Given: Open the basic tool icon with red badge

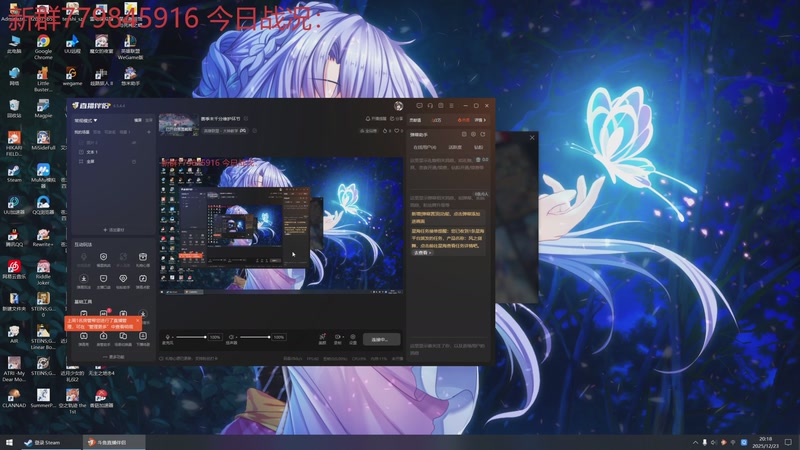Looking at the screenshot, I should 104,313.
